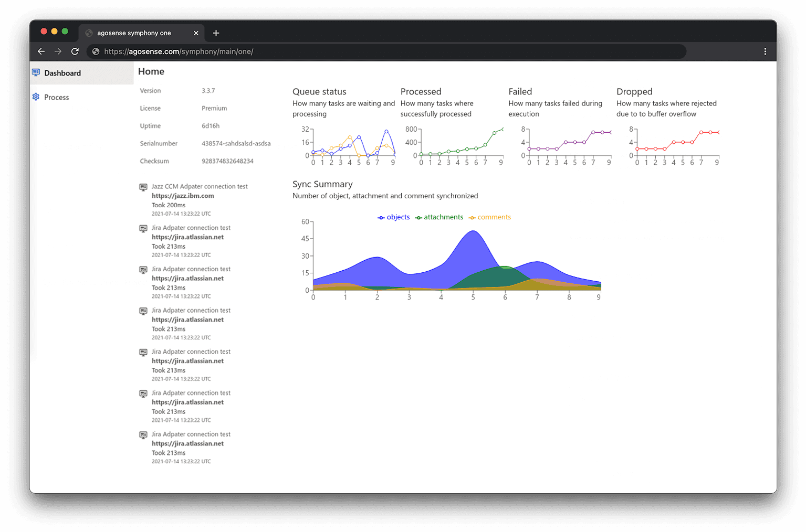
Task: Toggle the comments series in chart legend
Action: click(x=490, y=217)
